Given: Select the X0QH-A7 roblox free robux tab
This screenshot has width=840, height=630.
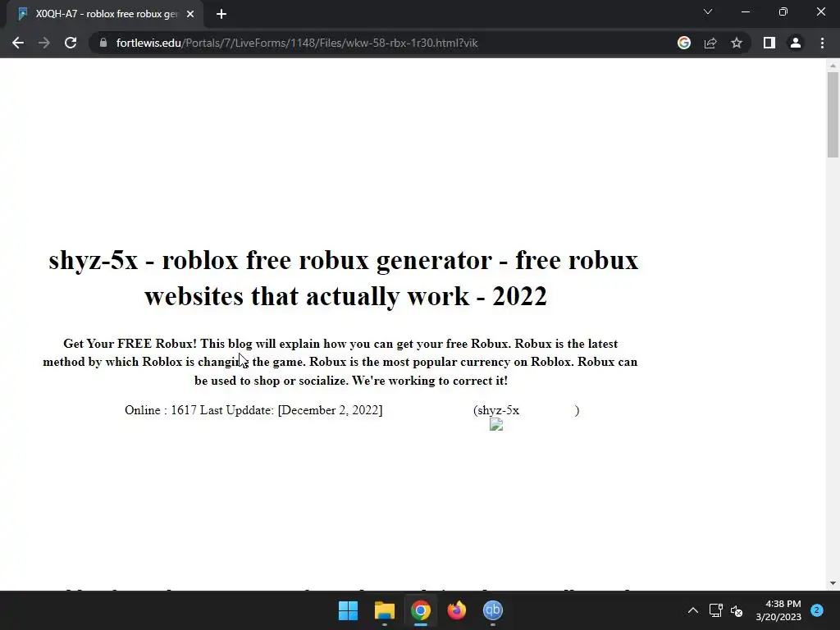Looking at the screenshot, I should coord(106,14).
